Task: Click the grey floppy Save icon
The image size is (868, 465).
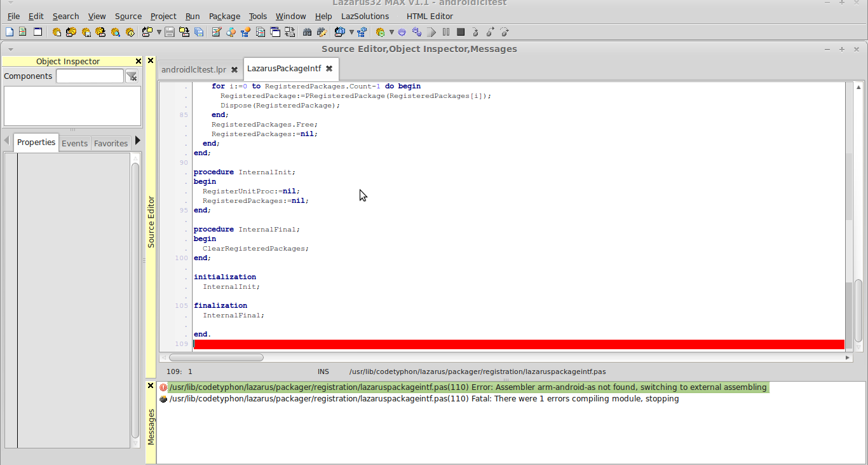Action: pyautogui.click(x=170, y=32)
